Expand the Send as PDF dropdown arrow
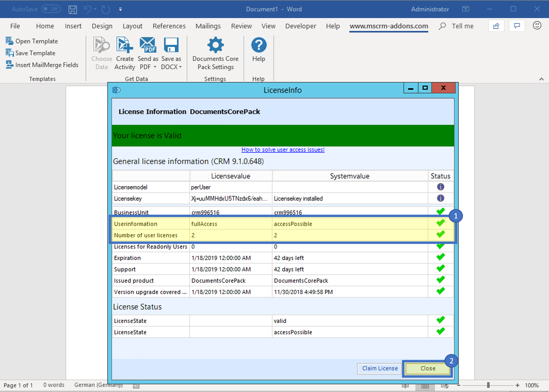 point(155,67)
